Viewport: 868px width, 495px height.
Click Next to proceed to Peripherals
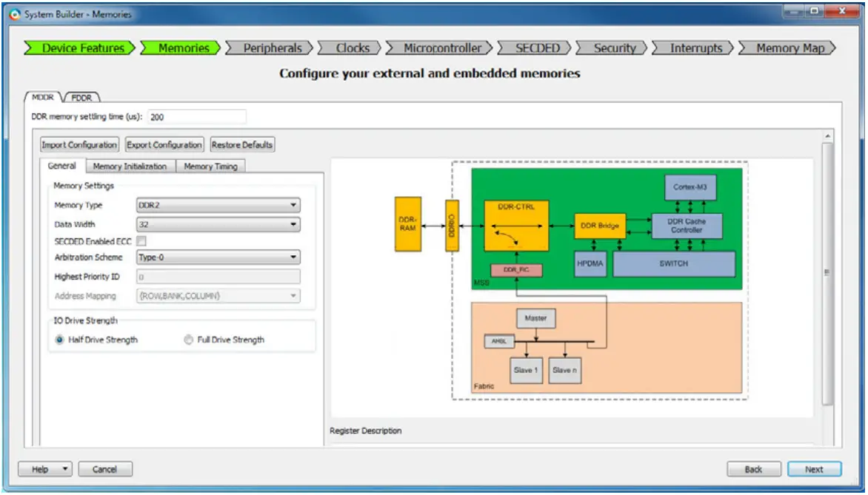point(813,468)
